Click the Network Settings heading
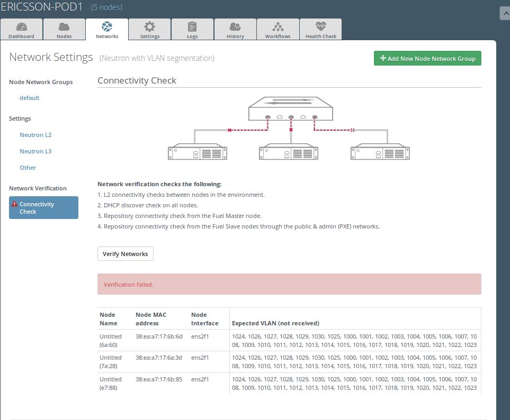Image resolution: width=510 pixels, height=420 pixels. click(51, 57)
